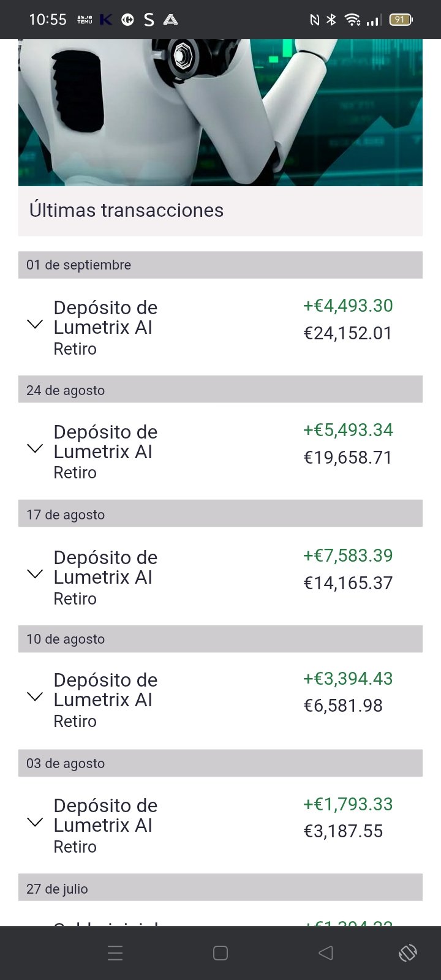The image size is (441, 980).
Task: Tap the 27 de julio date header
Action: tap(57, 889)
